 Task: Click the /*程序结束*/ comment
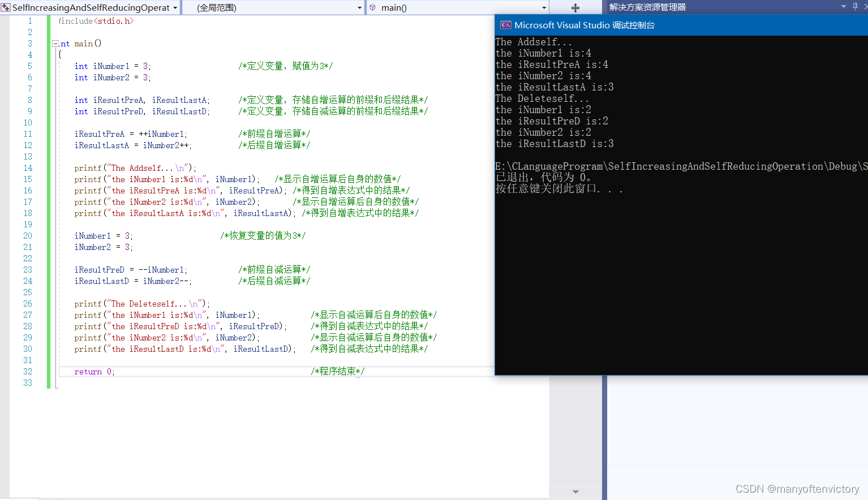tap(338, 372)
